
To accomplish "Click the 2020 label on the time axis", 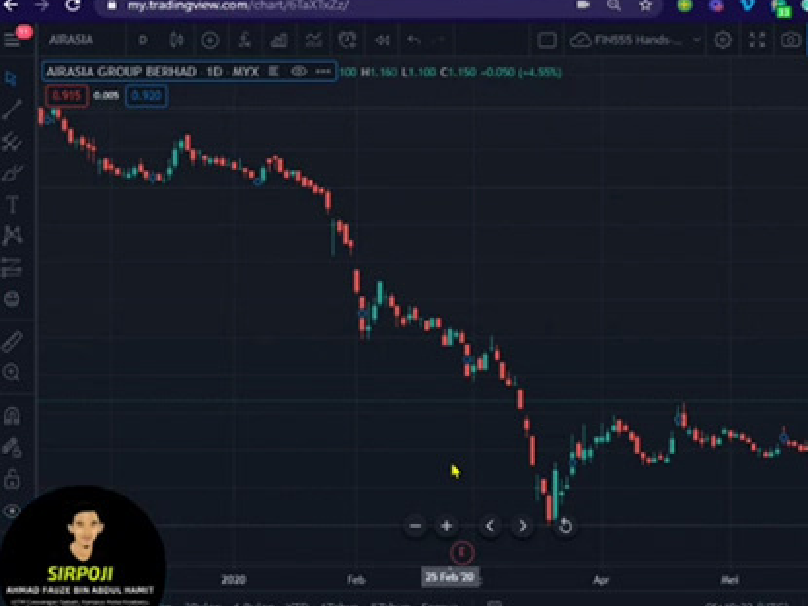I will point(233,580).
